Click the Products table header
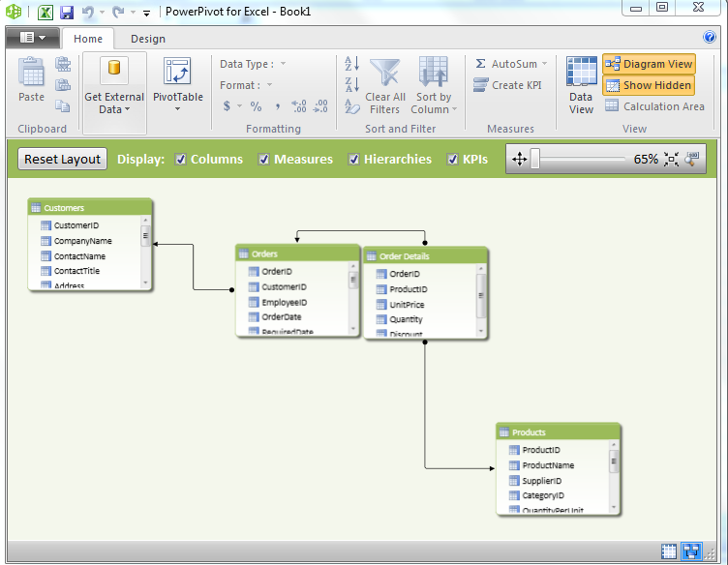The image size is (728, 565). pyautogui.click(x=558, y=431)
